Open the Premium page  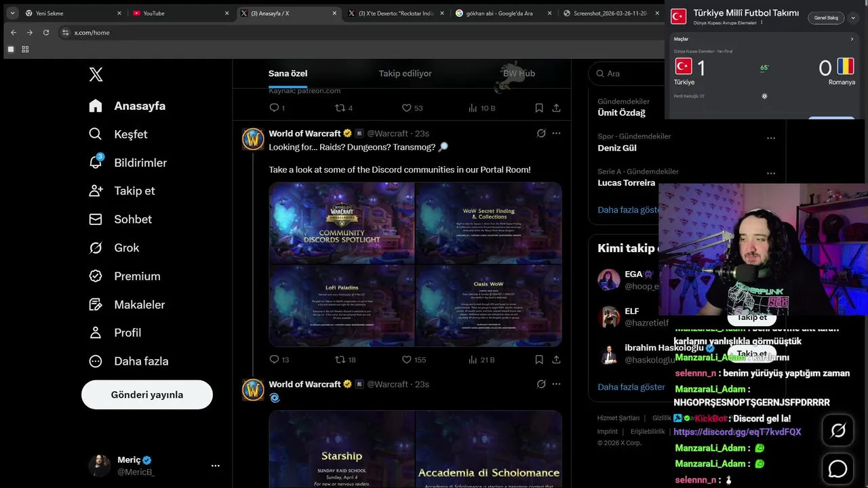pyautogui.click(x=125, y=276)
